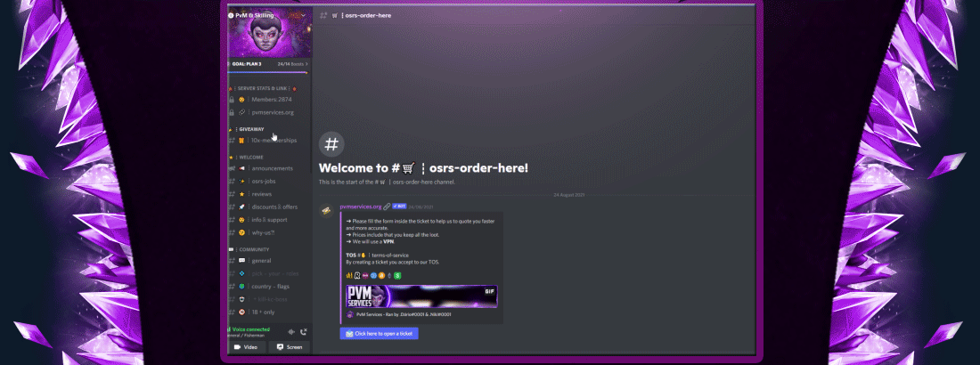Click the diamond emoji beside pick - your - roles

[x=241, y=274]
